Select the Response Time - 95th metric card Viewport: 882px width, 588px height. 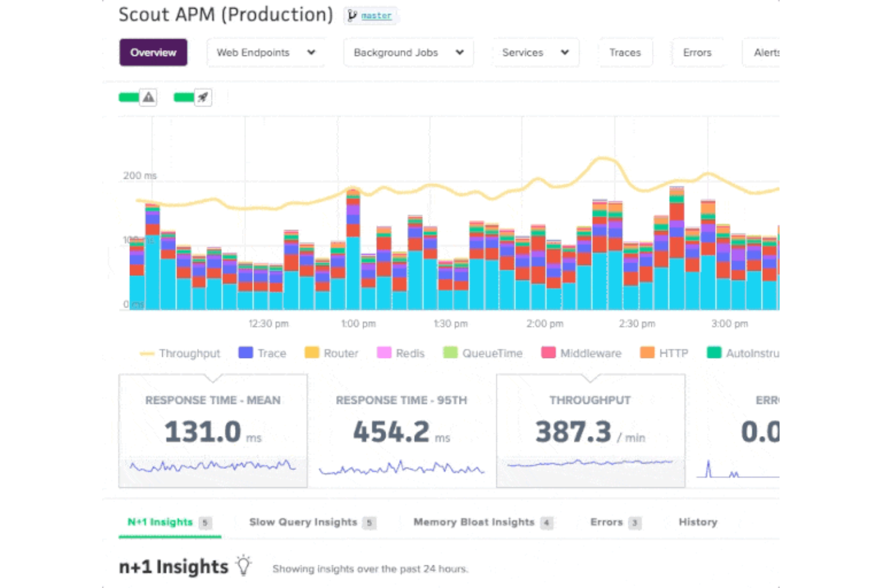point(402,431)
